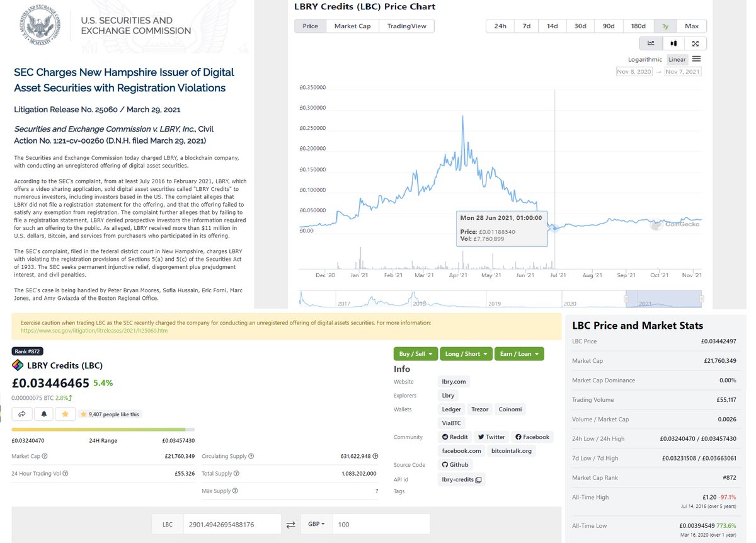Click the left handle of chart navigator
This screenshot has width=756, height=543.
(626, 299)
